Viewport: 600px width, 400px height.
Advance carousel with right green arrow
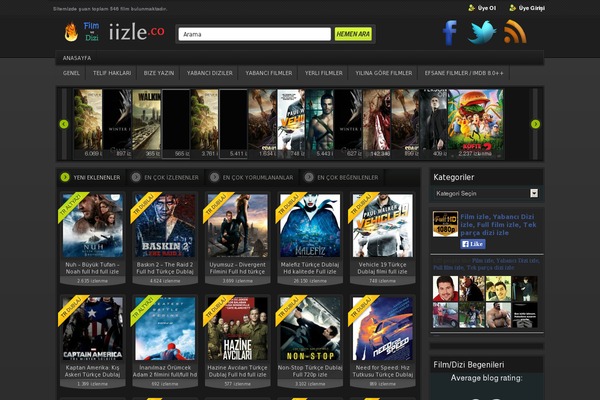pyautogui.click(x=535, y=124)
